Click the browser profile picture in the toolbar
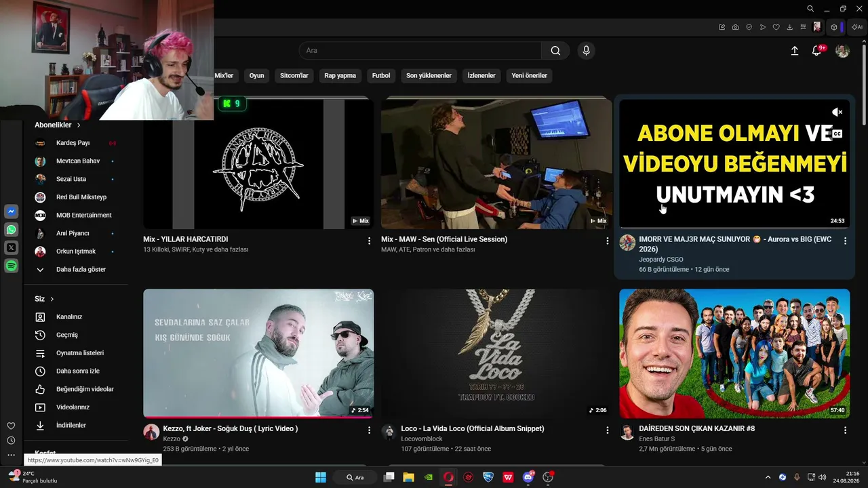868x488 pixels. (817, 27)
